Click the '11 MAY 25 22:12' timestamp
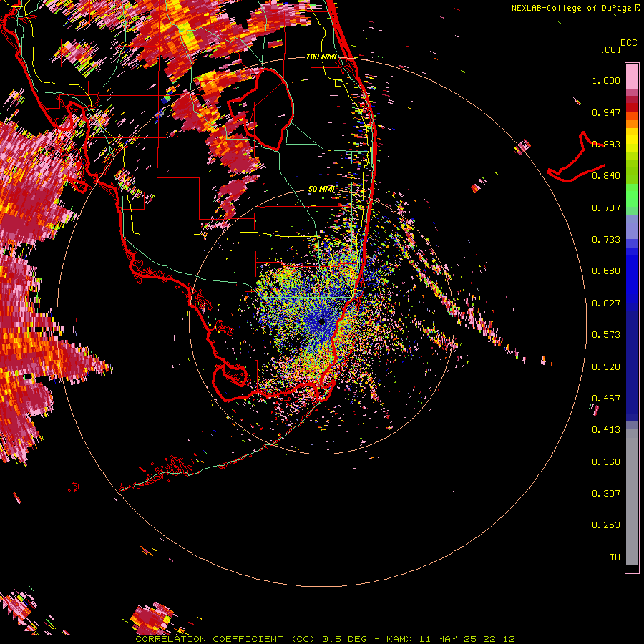The height and width of the screenshot is (644, 644). click(467, 639)
